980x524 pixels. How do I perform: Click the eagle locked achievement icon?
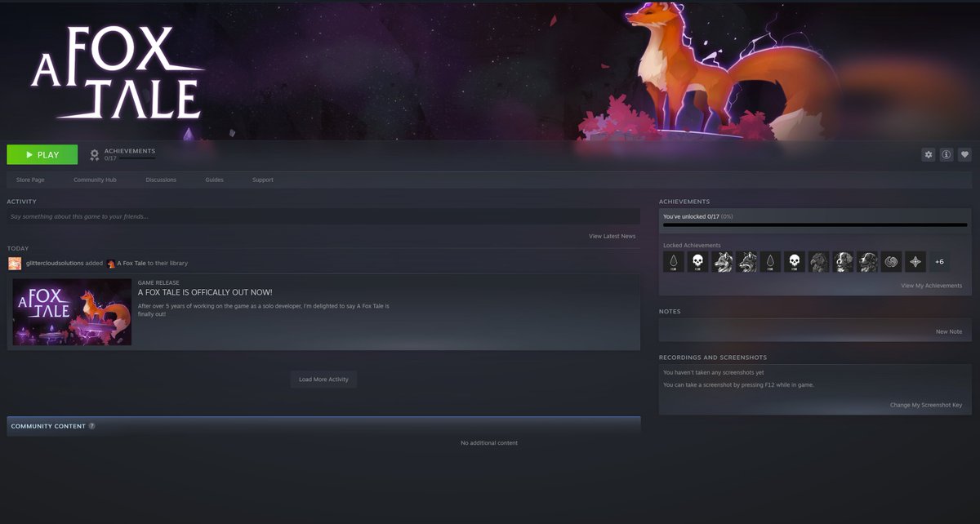click(819, 261)
